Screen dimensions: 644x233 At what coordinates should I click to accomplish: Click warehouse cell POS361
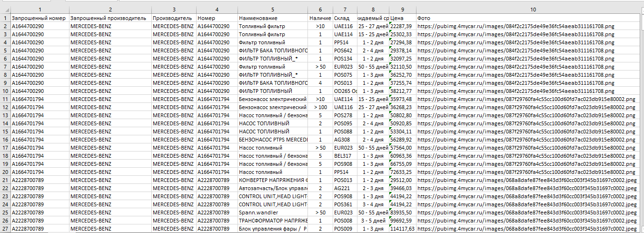coord(345,204)
